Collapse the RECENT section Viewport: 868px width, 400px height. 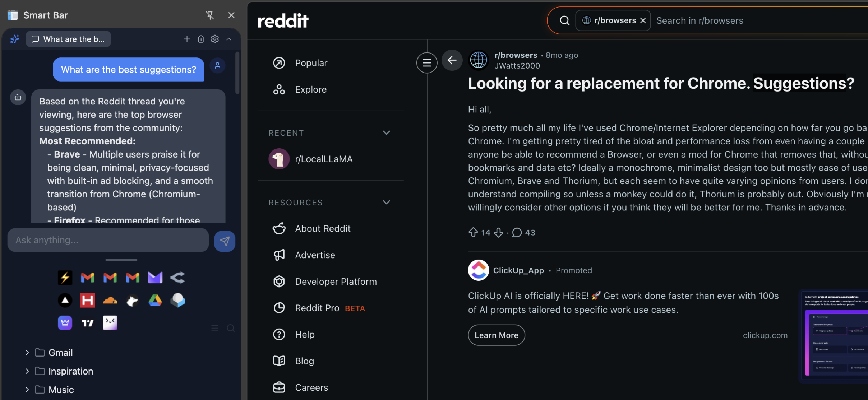point(386,132)
